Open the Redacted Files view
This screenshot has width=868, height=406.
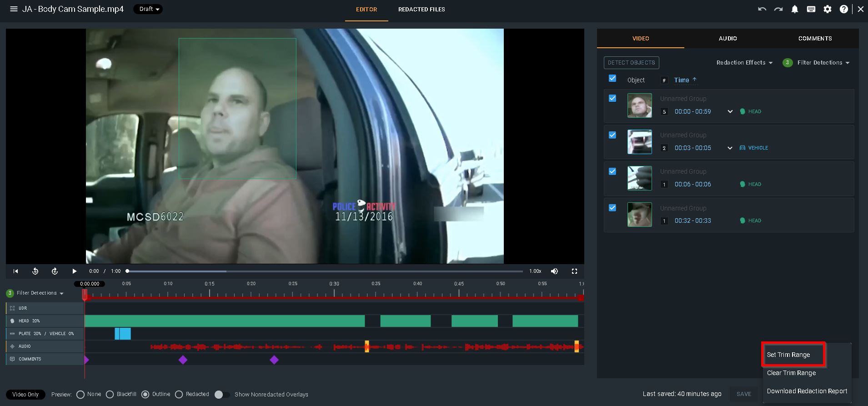[421, 10]
